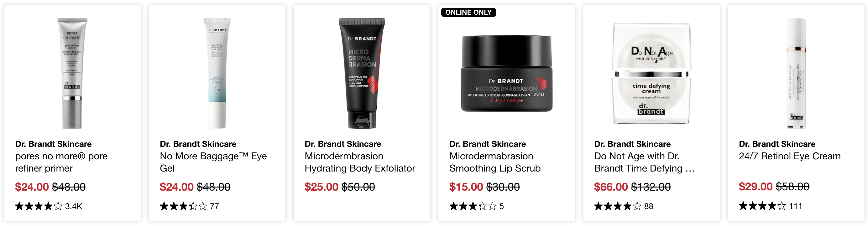Open the 24/7 Retinol Eye Cream image

pyautogui.click(x=796, y=74)
